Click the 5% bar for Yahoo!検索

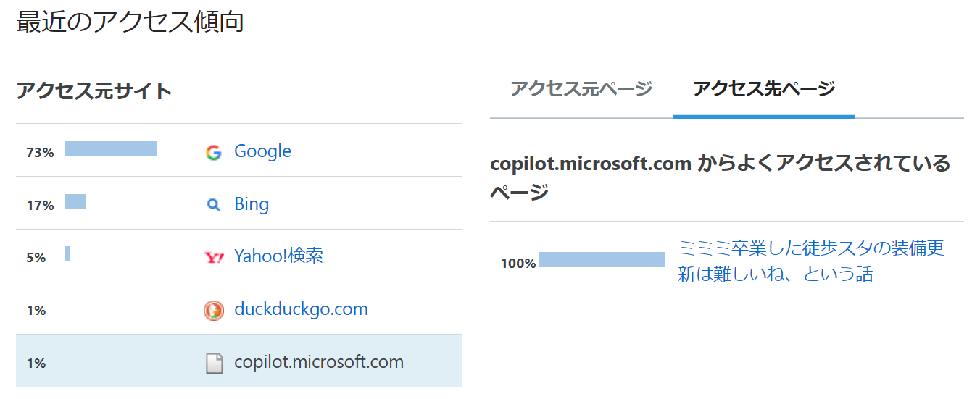point(67,254)
